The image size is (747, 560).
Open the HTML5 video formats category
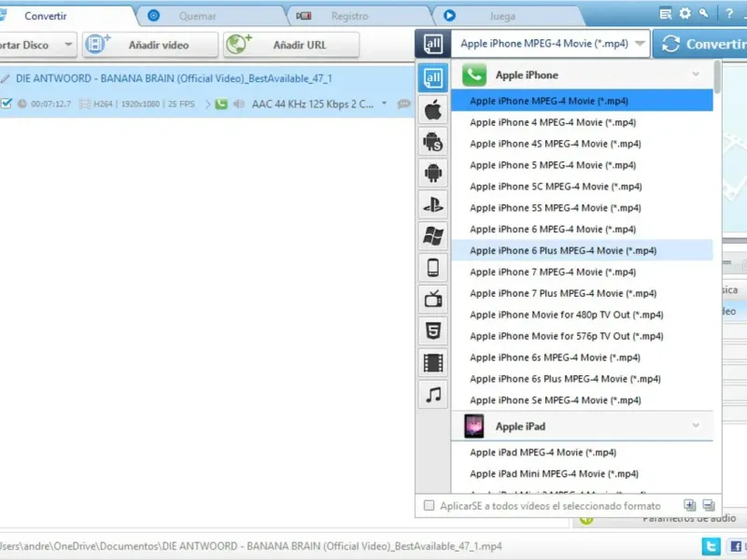click(x=433, y=331)
